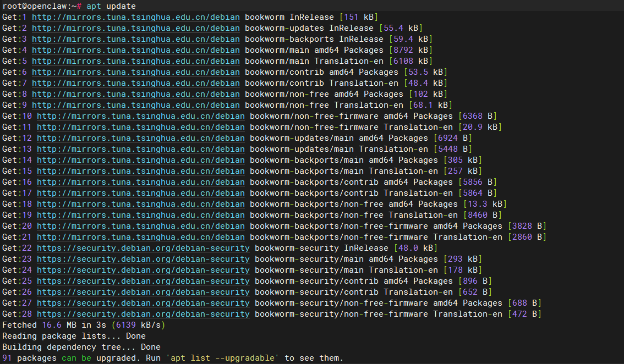This screenshot has height=364, width=624.
Task: Click 'bookworm-security InRelease' text
Action: [321, 248]
